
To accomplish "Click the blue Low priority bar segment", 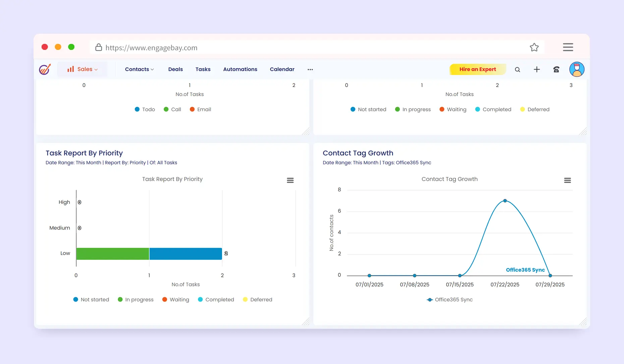I will point(185,254).
